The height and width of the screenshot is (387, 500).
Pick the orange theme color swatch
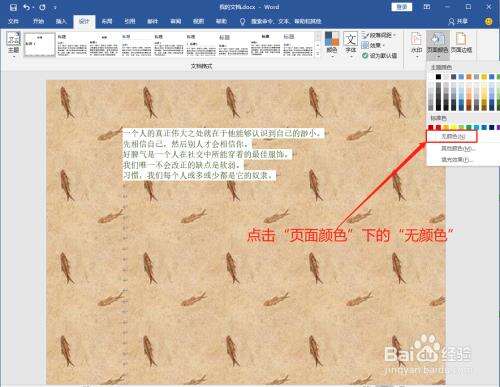click(x=469, y=77)
